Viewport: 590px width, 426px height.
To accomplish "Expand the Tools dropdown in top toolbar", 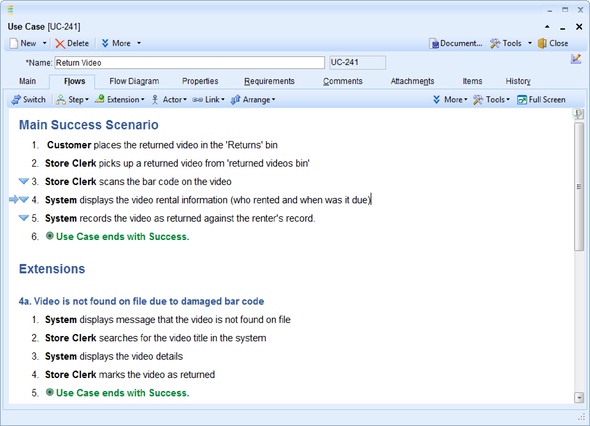I will click(530, 43).
